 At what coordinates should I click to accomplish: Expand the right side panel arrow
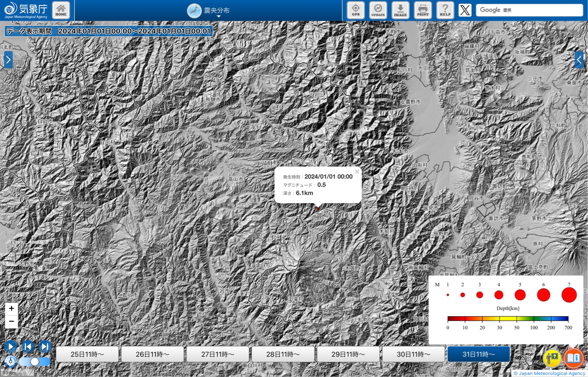(579, 60)
